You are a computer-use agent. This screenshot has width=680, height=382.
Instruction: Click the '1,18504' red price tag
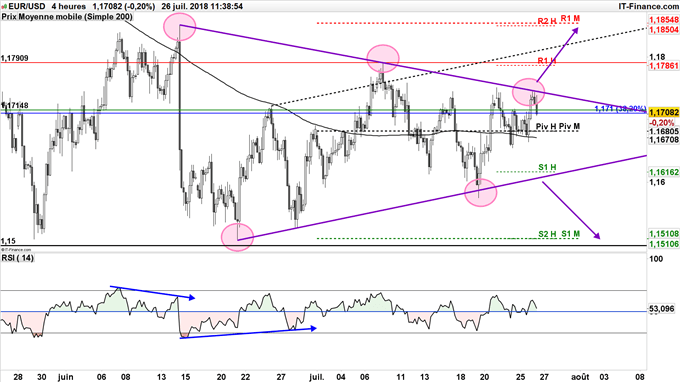tap(664, 29)
